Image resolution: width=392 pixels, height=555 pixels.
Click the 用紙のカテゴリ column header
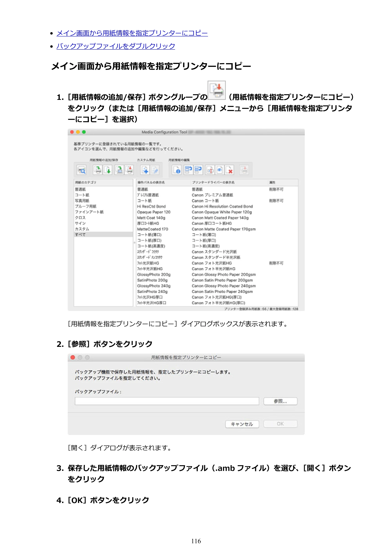pos(103,182)
